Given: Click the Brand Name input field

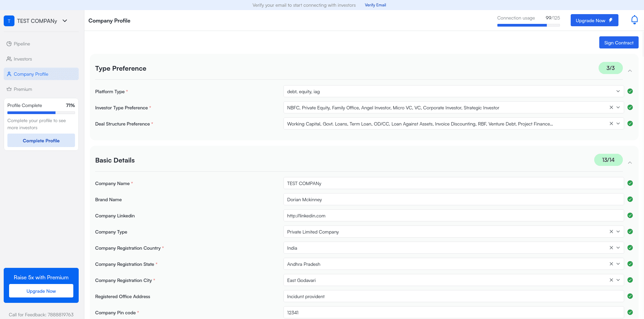Looking at the screenshot, I should (x=454, y=199).
